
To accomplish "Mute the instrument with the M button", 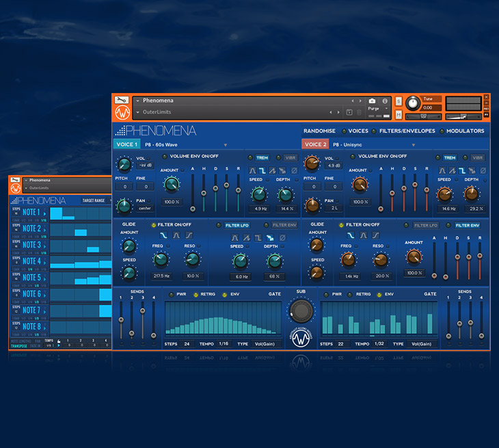I will tap(399, 114).
